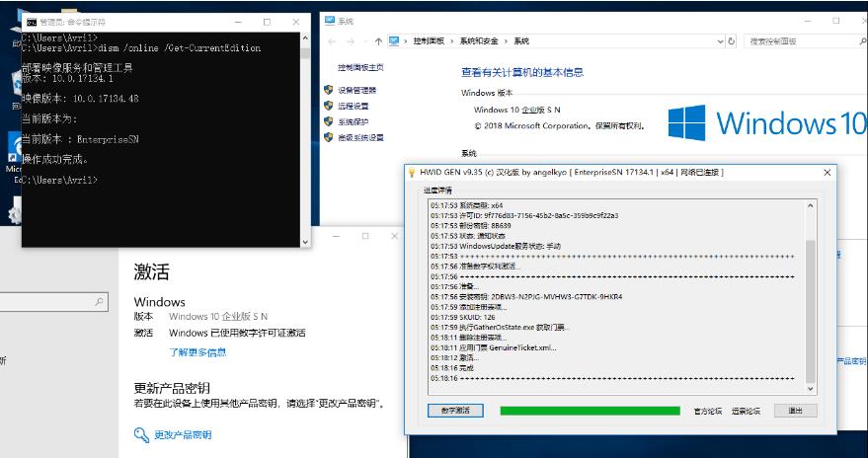Open the 官方论坛 link

[x=708, y=411]
